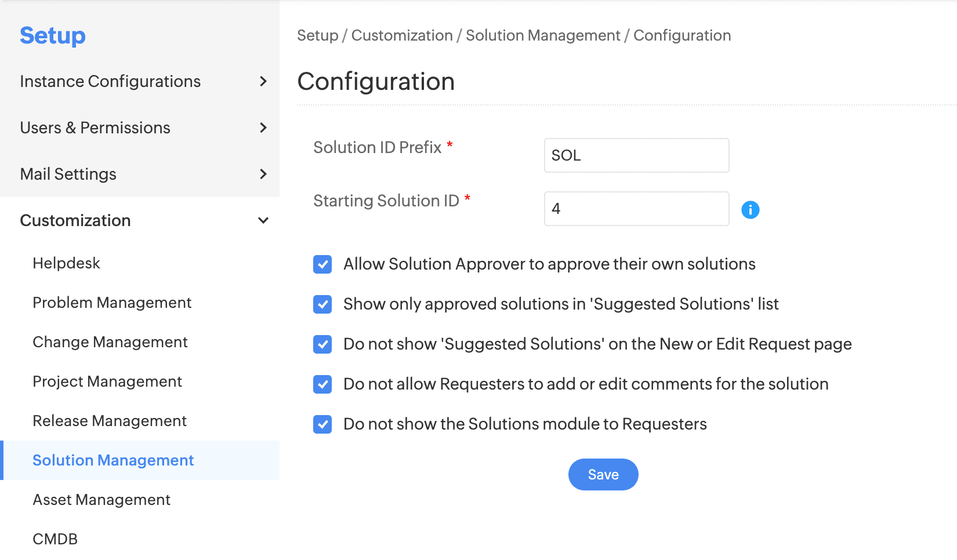The image size is (957, 560).
Task: Toggle Do not show Suggested Solutions checkbox
Action: [x=322, y=344]
